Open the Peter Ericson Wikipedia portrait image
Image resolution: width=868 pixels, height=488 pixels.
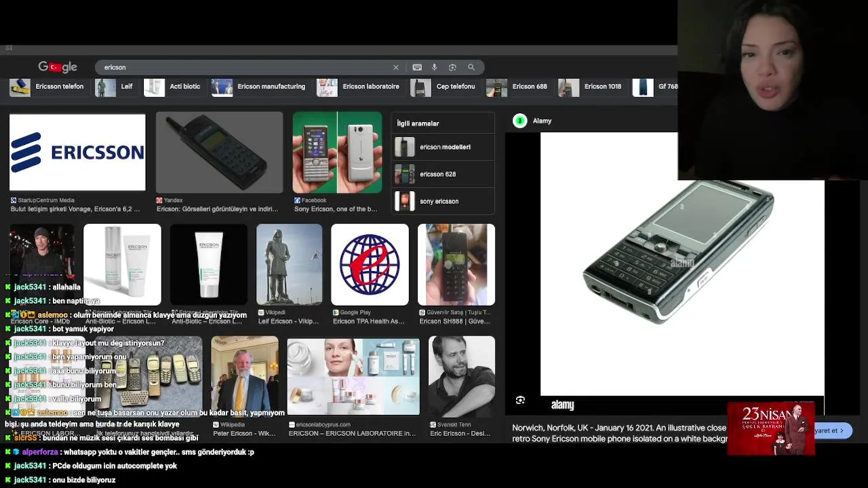click(245, 375)
